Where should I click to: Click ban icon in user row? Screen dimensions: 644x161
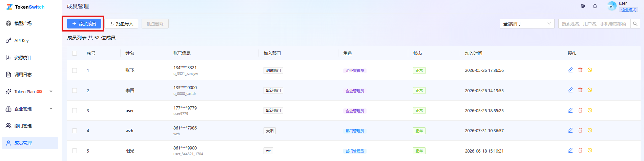[590, 110]
